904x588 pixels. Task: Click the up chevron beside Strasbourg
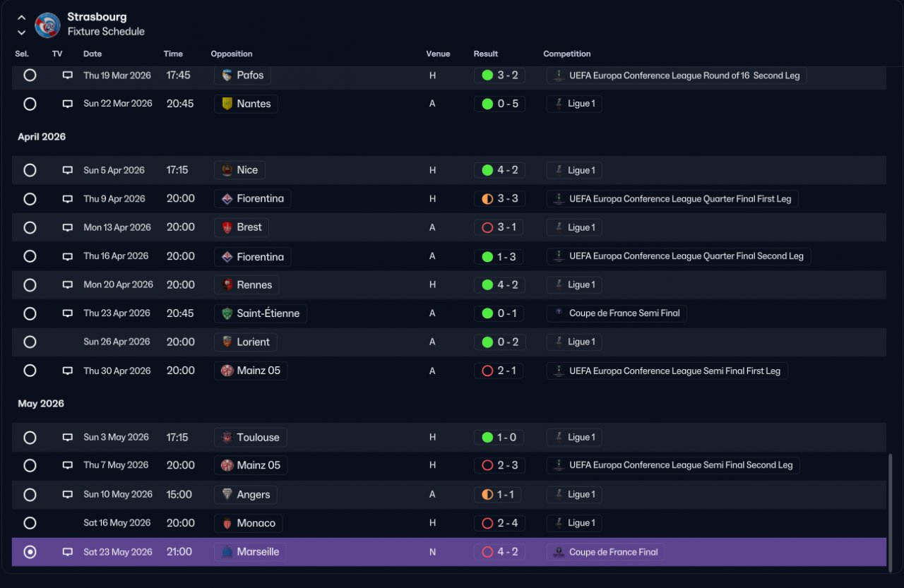coord(21,18)
